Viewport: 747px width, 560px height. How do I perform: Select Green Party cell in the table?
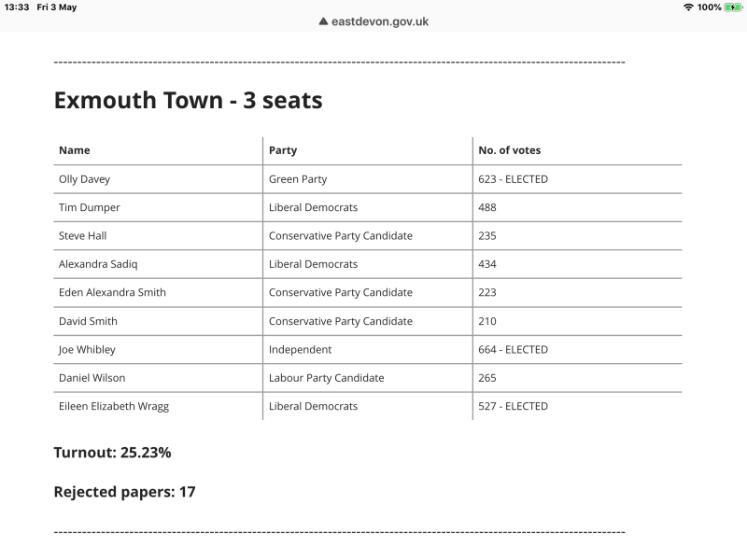[x=298, y=179]
